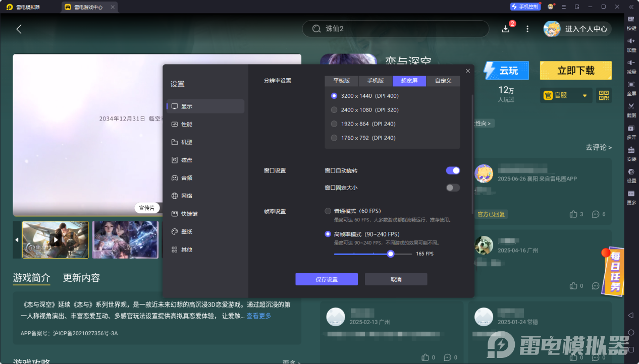Open 查看更多 to read full game description
Viewport: 639px width, 364px height.
258,315
